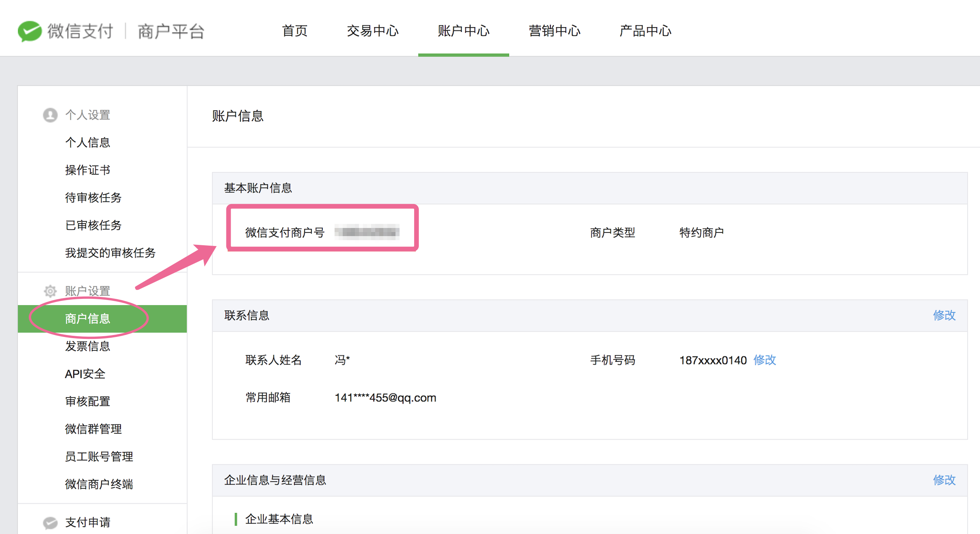
Task: Go to the 产品中心 tab
Action: pyautogui.click(x=645, y=31)
